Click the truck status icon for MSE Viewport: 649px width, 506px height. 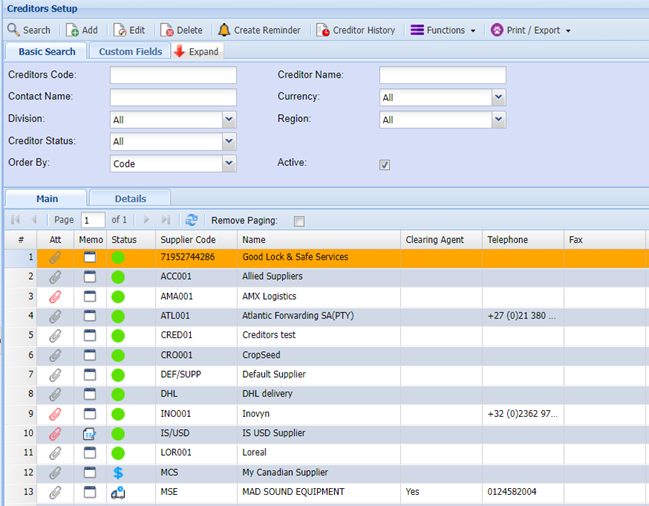point(118,492)
